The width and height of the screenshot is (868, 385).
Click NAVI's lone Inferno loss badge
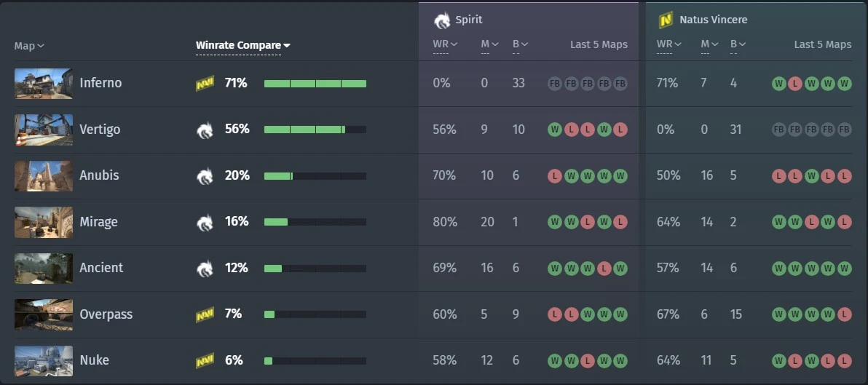[x=795, y=84]
